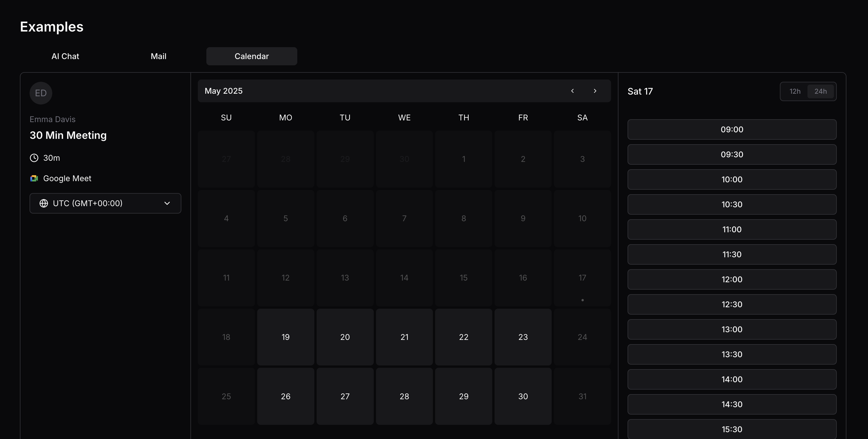Screen dimensions: 868x439
Task: Click the Google Meet logo icon
Action: pos(34,178)
